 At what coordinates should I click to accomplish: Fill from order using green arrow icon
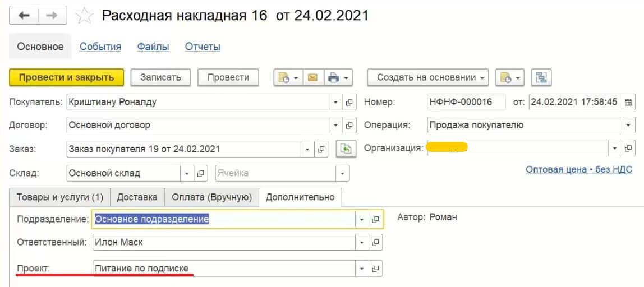pyautogui.click(x=346, y=149)
